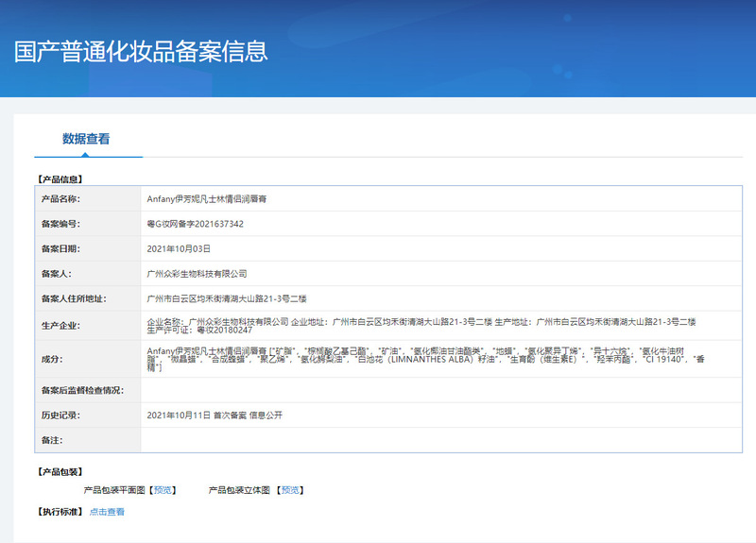Image resolution: width=756 pixels, height=543 pixels.
Task: Click the 产品名称: label
Action: 60,199
